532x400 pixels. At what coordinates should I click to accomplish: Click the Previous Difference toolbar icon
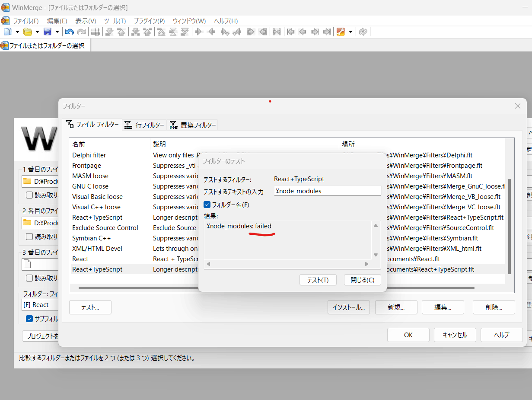121,32
